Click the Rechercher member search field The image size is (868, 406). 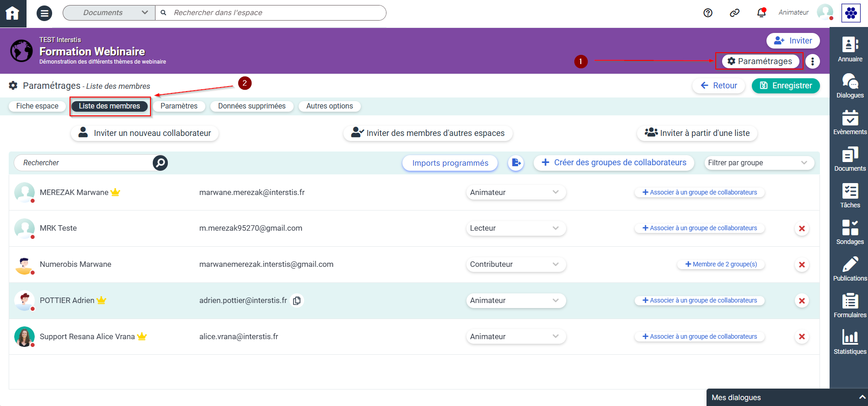(85, 163)
